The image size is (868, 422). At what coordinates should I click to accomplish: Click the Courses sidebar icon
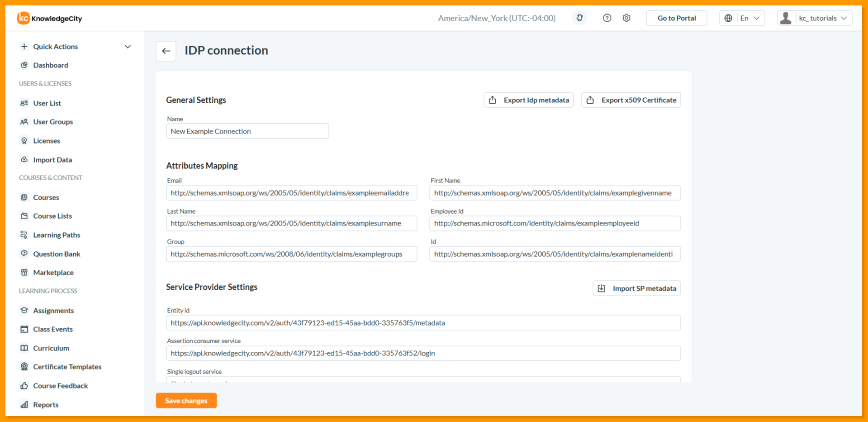tap(24, 197)
